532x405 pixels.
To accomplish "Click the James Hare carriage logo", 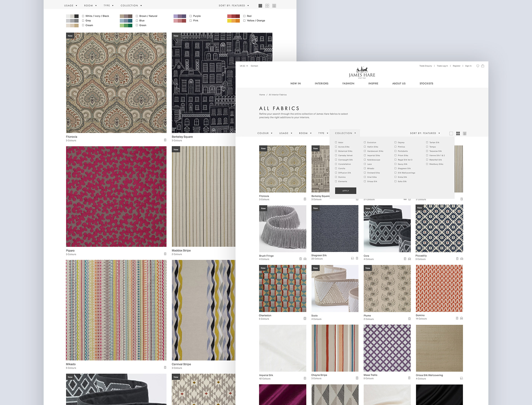I will [362, 73].
